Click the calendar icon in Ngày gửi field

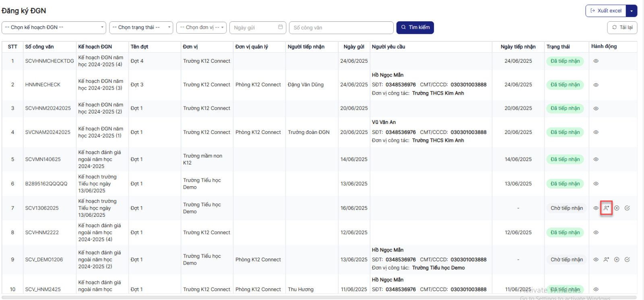click(x=281, y=27)
